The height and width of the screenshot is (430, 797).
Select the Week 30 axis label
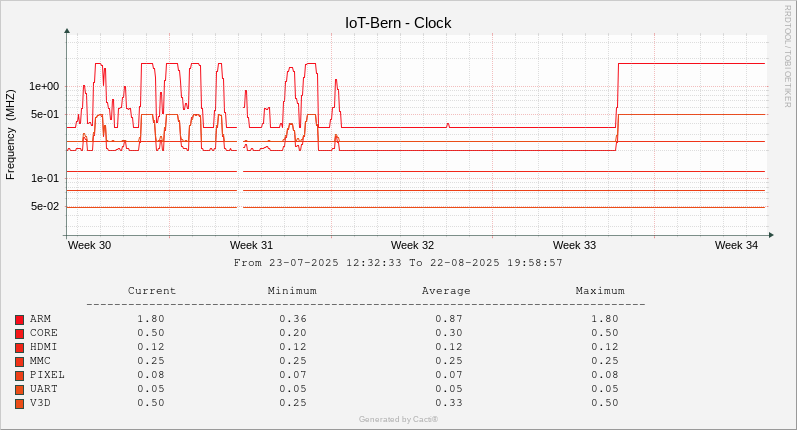pos(89,245)
